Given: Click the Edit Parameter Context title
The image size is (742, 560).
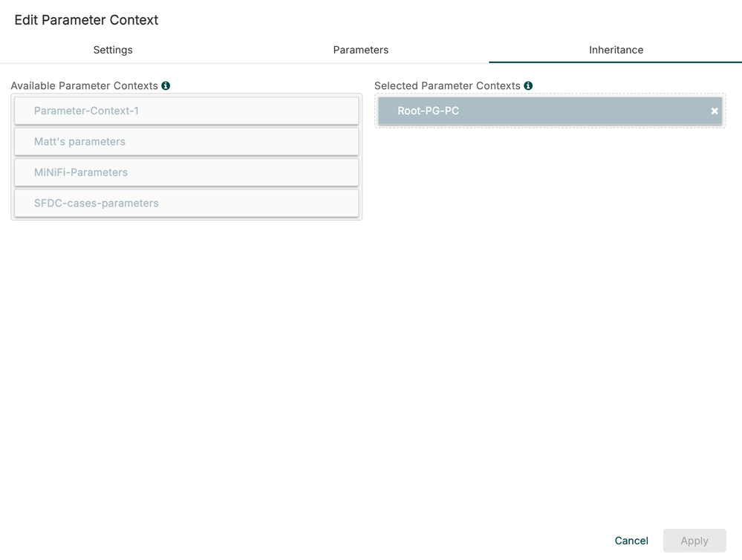Looking at the screenshot, I should [x=86, y=20].
